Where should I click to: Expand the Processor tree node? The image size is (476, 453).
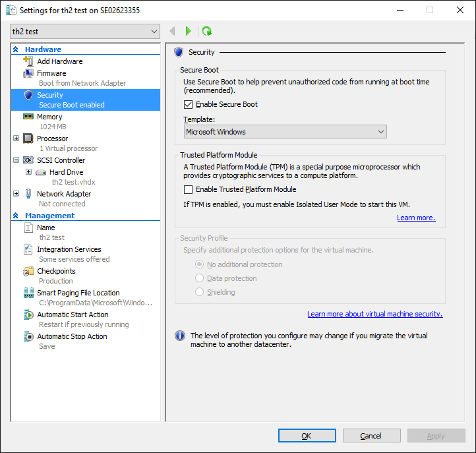(x=16, y=138)
